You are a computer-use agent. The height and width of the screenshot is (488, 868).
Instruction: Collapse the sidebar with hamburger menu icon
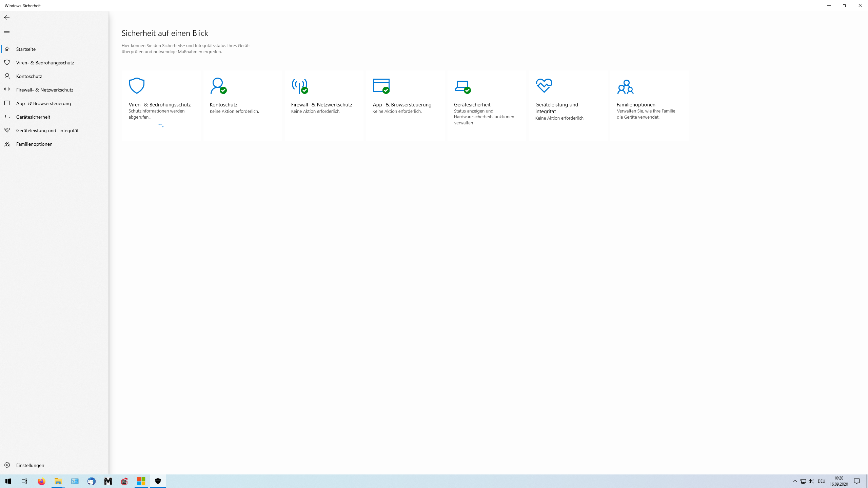7,33
